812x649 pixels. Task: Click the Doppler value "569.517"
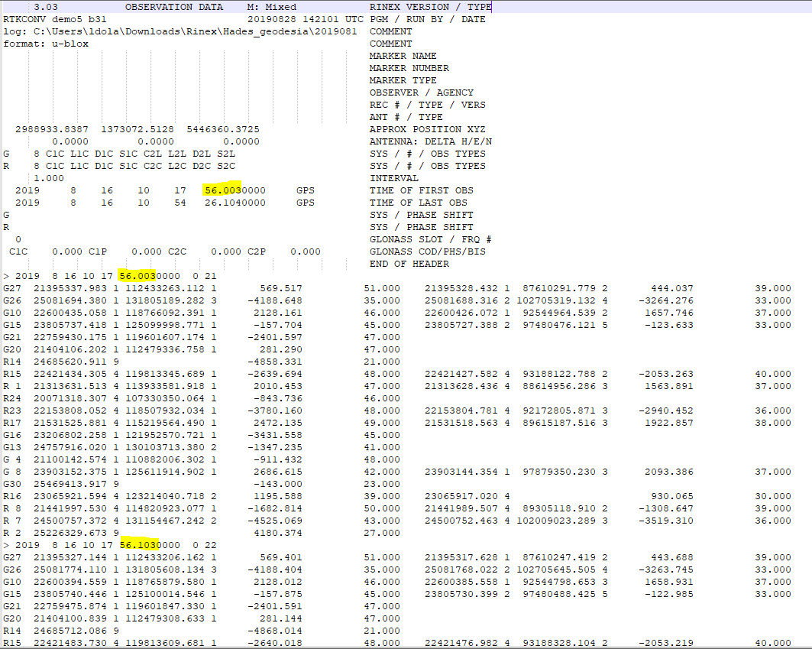tap(281, 288)
